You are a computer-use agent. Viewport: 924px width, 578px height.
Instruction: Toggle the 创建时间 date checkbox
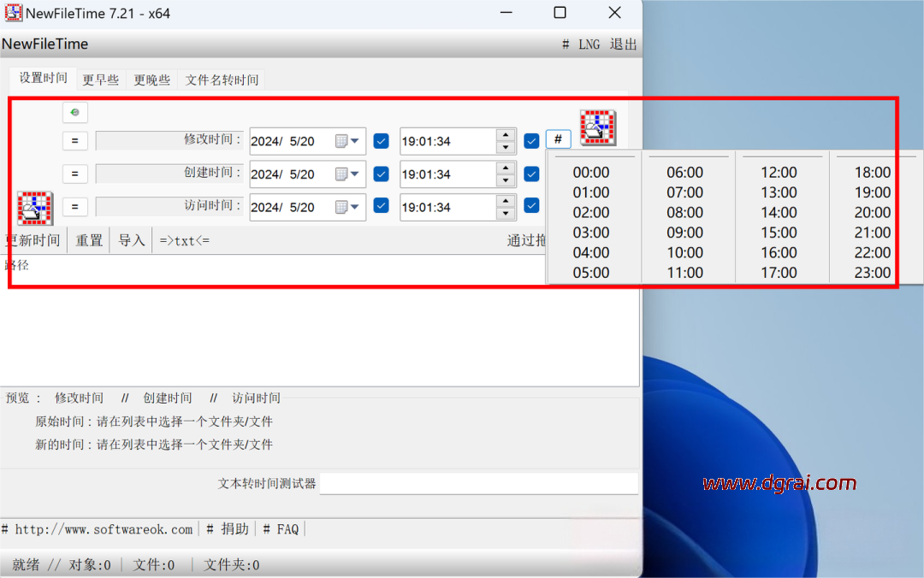pyautogui.click(x=382, y=174)
